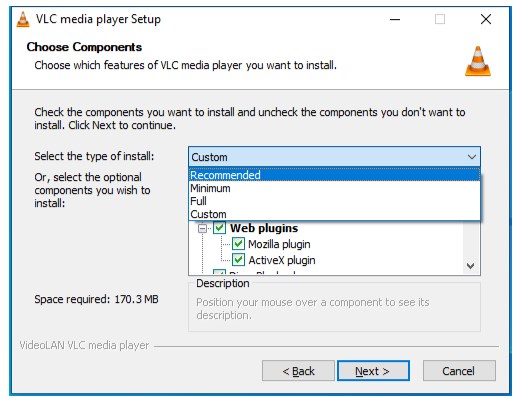Toggle the Web plugins checkbox
This screenshot has width=517, height=398.
[219, 228]
